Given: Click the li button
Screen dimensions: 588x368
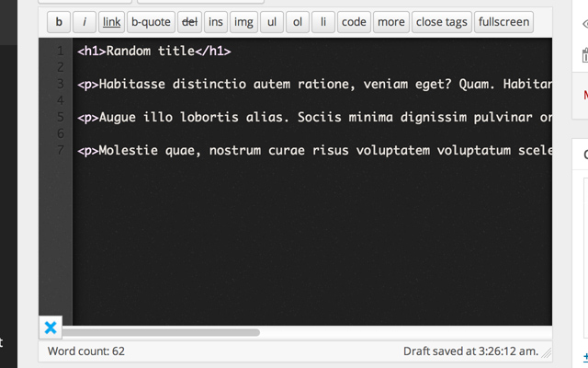Looking at the screenshot, I should [323, 22].
